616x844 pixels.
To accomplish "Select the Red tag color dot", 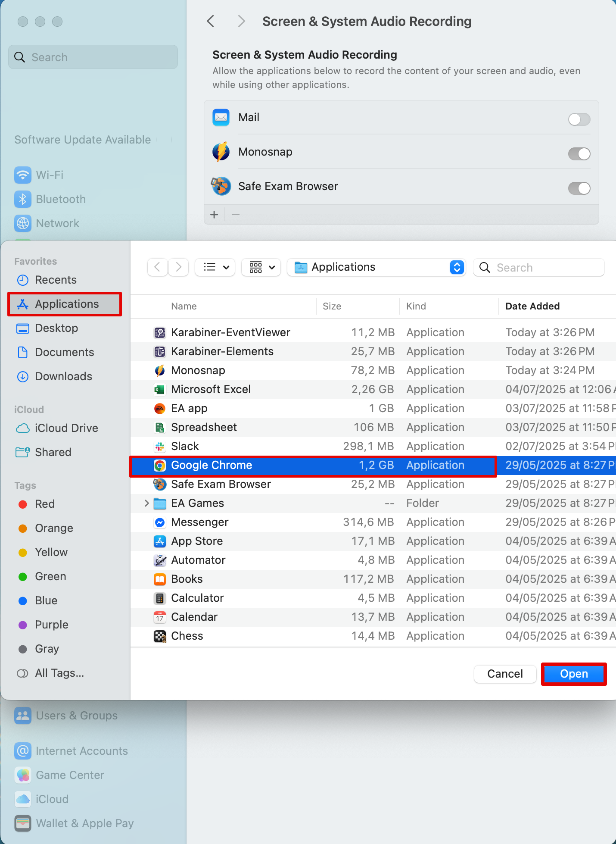I will click(23, 504).
